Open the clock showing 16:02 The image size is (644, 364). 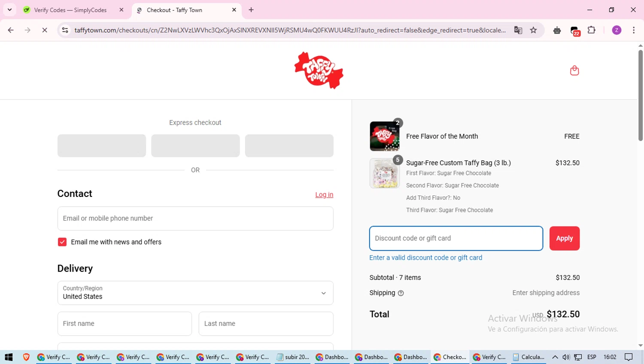(x=610, y=357)
